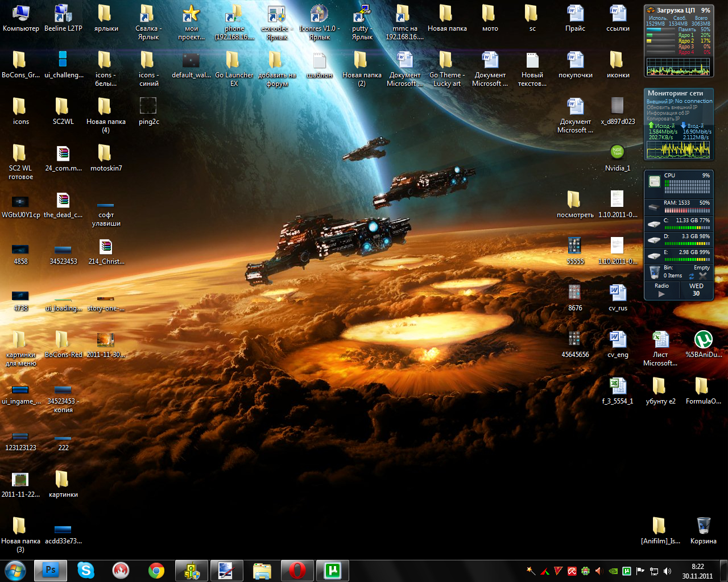Open the Action Center flag tray icon
The image size is (728, 582).
[x=640, y=571]
